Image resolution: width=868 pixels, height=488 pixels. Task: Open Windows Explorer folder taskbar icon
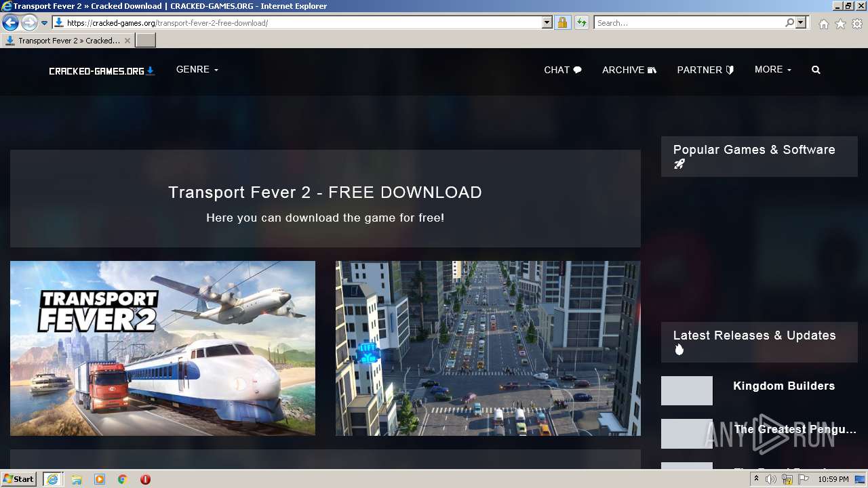(x=77, y=479)
